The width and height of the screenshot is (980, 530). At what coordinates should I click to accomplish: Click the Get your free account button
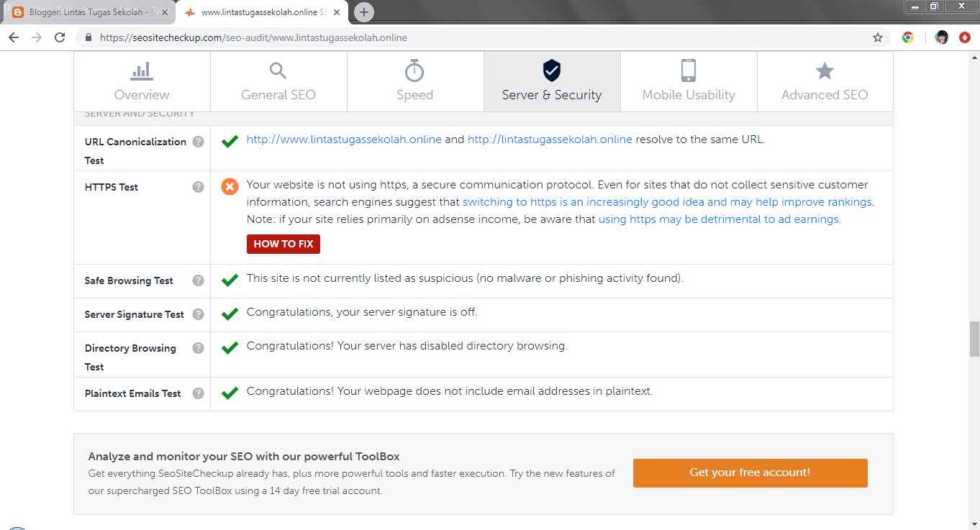click(750, 472)
